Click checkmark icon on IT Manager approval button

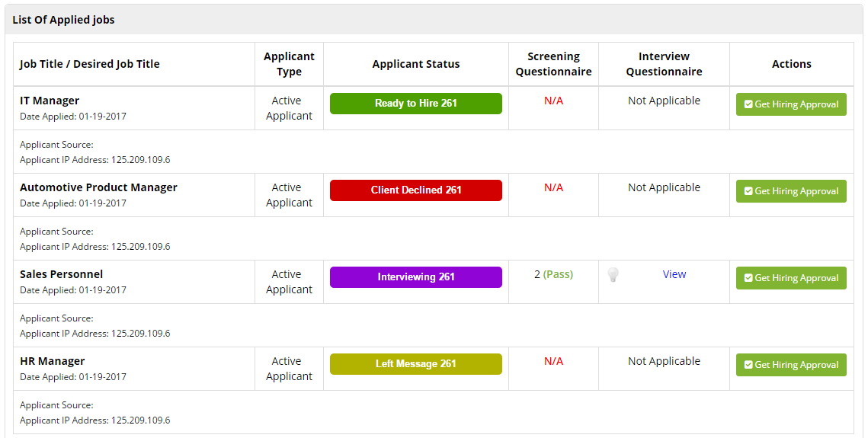[748, 104]
